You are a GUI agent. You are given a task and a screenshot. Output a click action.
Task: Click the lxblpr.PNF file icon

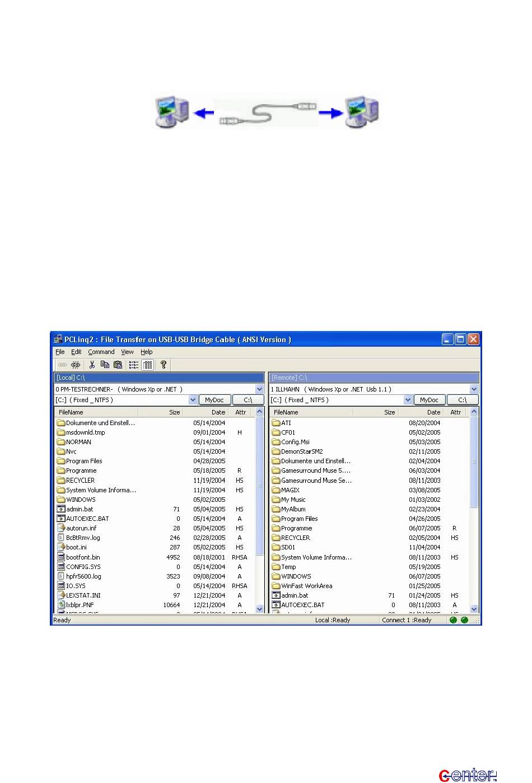click(x=61, y=605)
